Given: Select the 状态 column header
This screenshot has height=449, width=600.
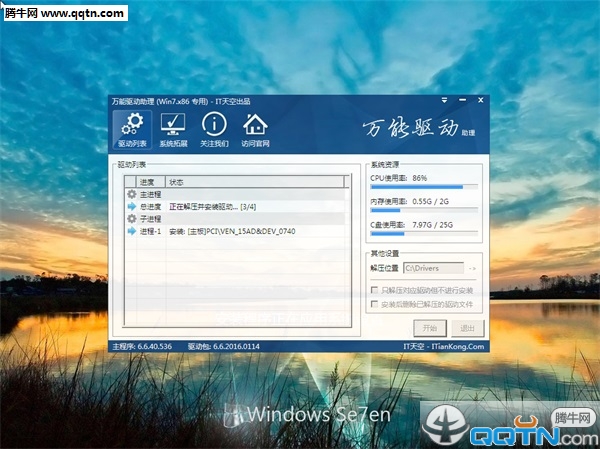Looking at the screenshot, I should coord(255,182).
